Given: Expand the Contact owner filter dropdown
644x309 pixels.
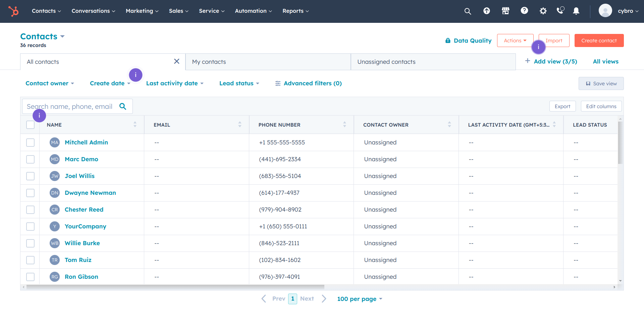Looking at the screenshot, I should click(50, 83).
